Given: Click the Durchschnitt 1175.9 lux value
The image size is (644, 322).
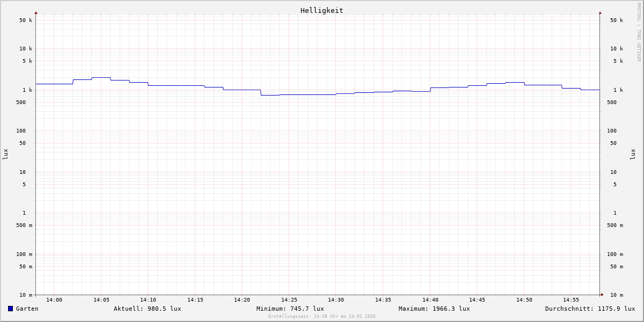Looking at the screenshot, I should click(x=590, y=309).
